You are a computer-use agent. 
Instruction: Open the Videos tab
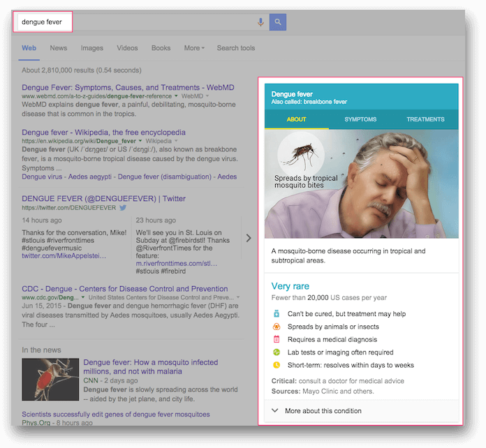pyautogui.click(x=127, y=48)
